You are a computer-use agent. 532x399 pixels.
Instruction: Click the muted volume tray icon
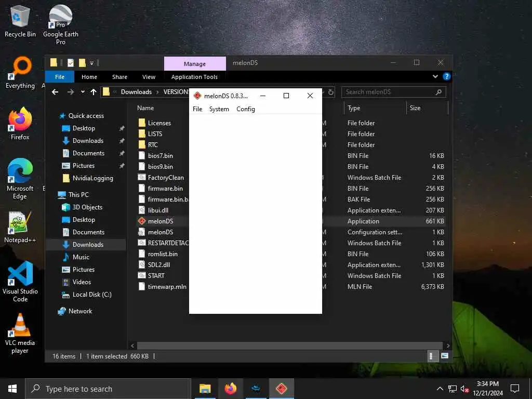point(464,389)
